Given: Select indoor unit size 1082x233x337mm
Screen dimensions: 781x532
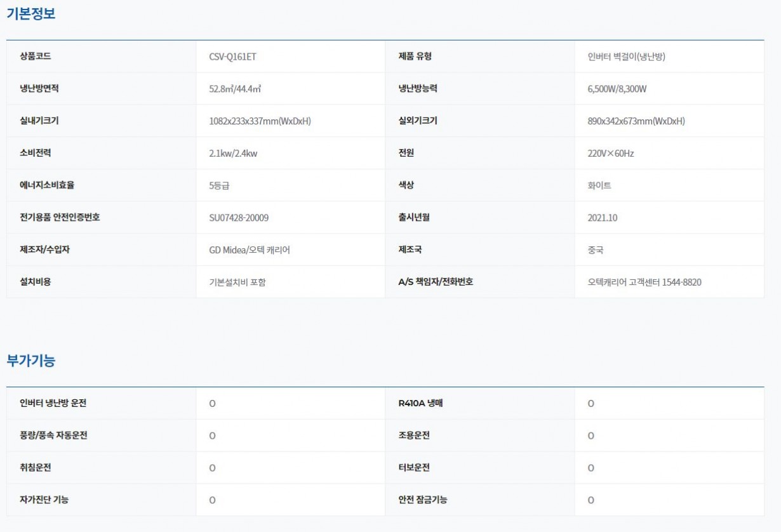Looking at the screenshot, I should coord(260,121).
